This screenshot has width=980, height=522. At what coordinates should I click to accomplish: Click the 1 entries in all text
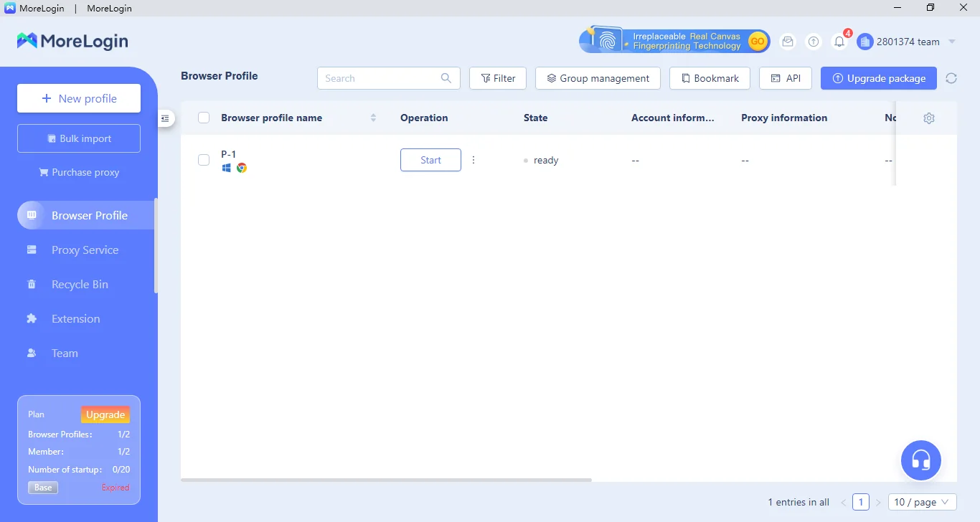coord(798,502)
